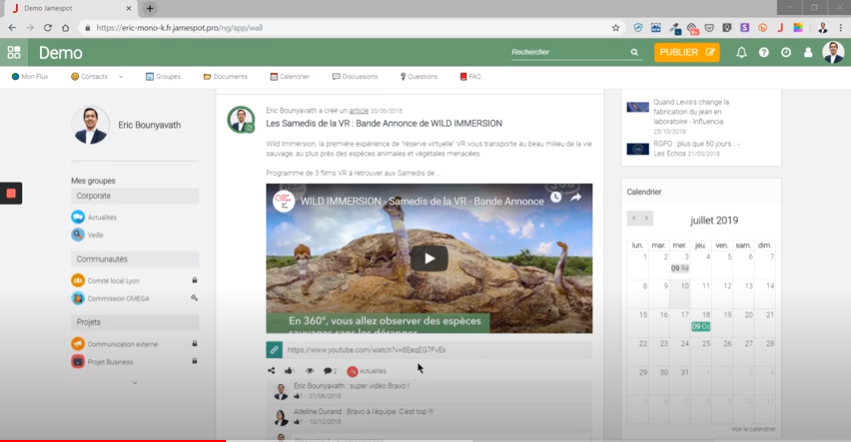The width and height of the screenshot is (851, 442).
Task: Open Quand Levis's change la fabrication news
Action: tap(691, 112)
